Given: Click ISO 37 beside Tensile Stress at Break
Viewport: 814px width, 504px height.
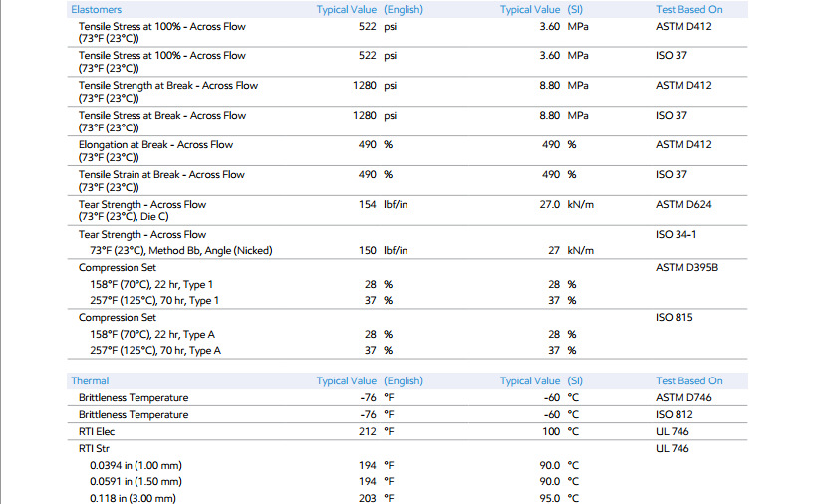Looking at the screenshot, I should click(x=671, y=116).
